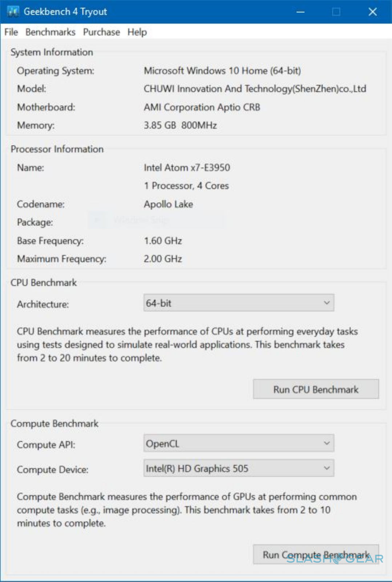The width and height of the screenshot is (392, 582).
Task: Open the Benchmarks menu
Action: point(50,32)
